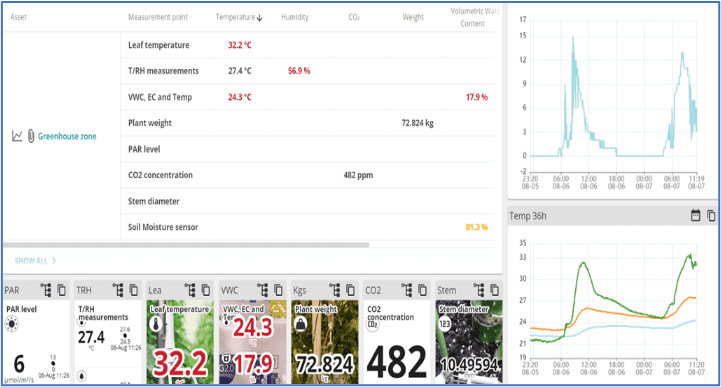Click the Temp 36h panel title
Screen dimensions: 721x387
[x=528, y=216]
